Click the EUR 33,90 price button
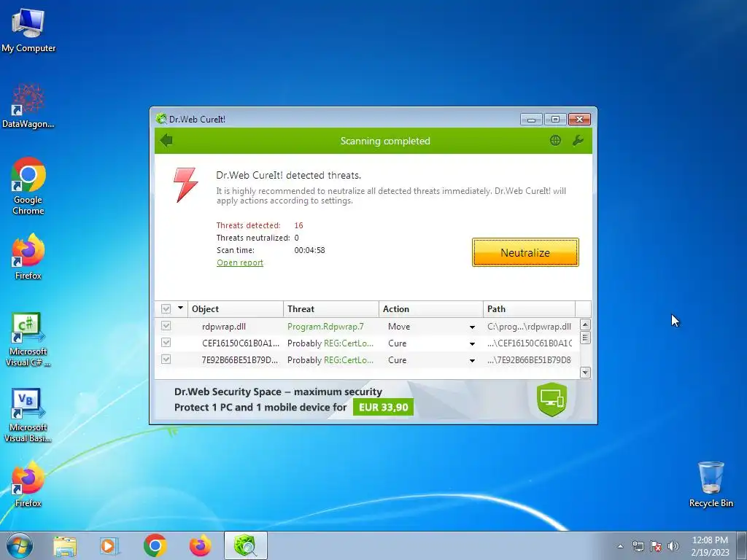747x560 pixels. (383, 407)
